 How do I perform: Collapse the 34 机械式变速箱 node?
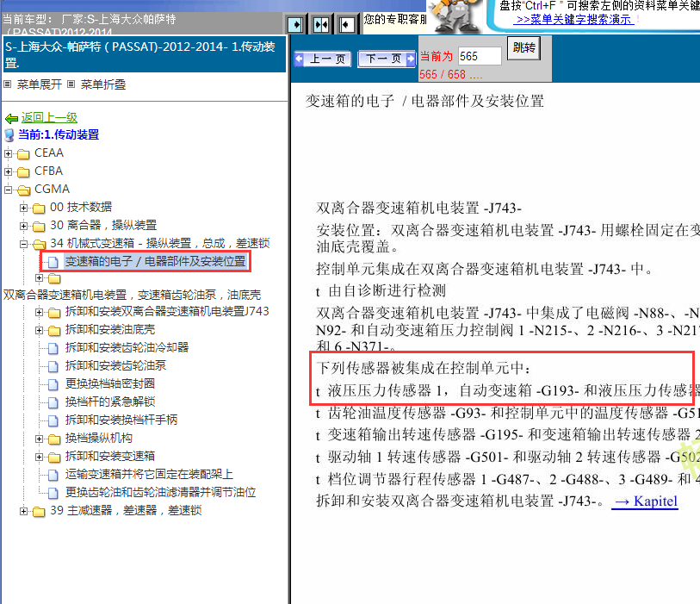point(23,244)
